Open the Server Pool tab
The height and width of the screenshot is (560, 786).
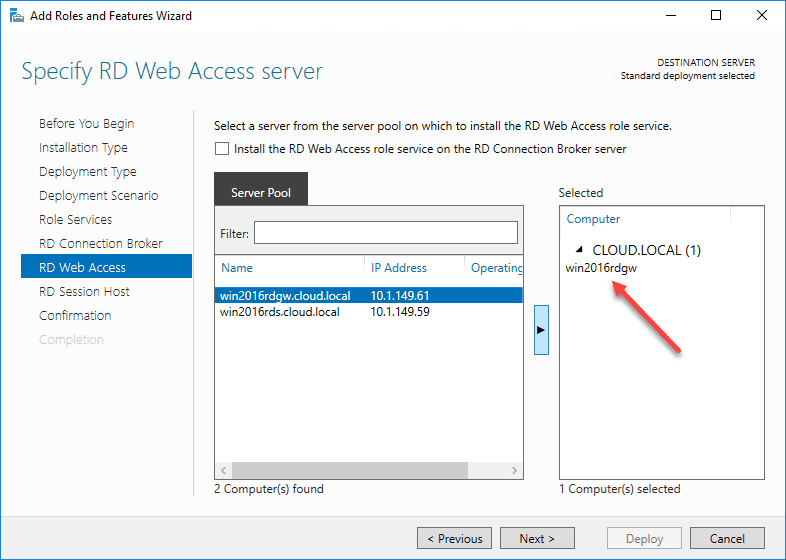[261, 193]
